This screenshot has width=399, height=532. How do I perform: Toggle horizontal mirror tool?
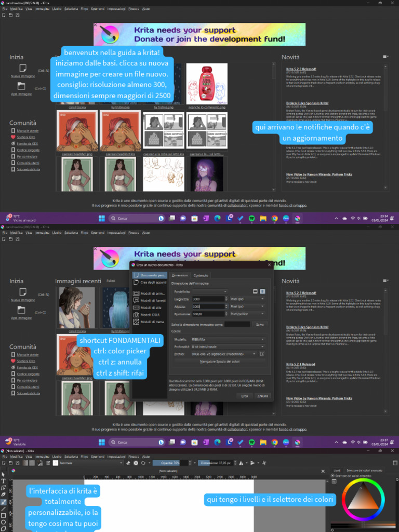241,463
